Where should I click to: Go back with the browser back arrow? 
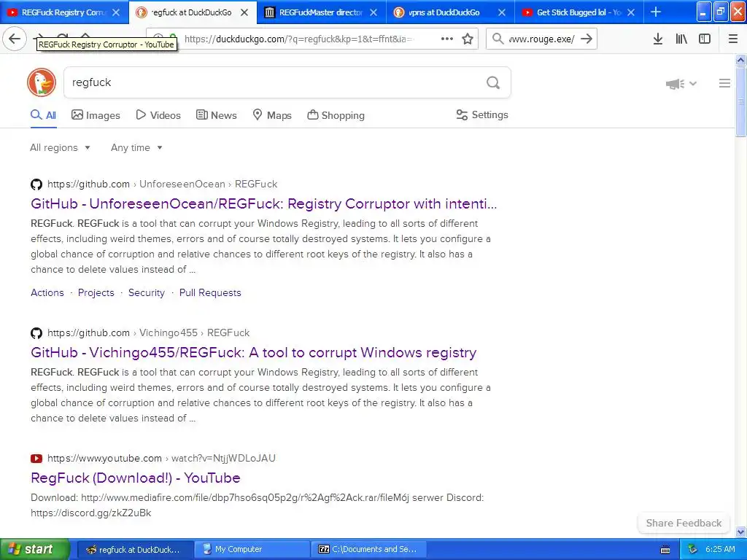click(15, 39)
